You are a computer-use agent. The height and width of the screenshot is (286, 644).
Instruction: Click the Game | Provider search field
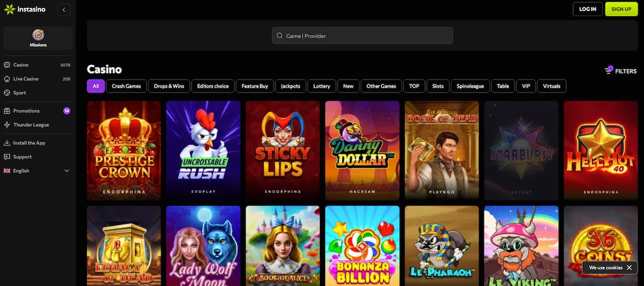click(x=362, y=35)
